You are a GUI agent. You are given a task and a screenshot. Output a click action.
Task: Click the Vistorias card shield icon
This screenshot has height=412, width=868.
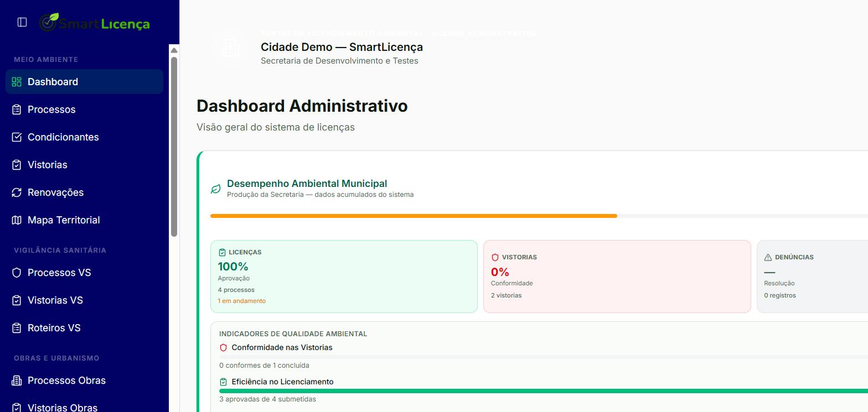coord(495,257)
